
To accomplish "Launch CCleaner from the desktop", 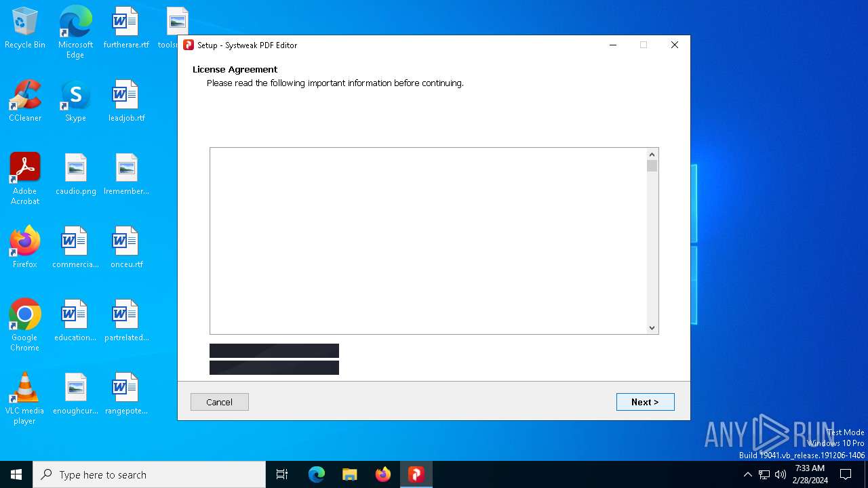I will 25,102.
